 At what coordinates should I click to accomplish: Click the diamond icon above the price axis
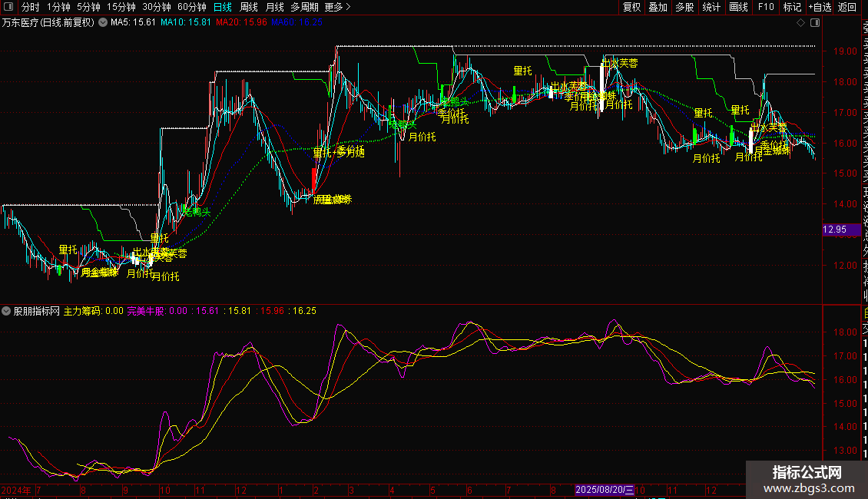point(801,23)
